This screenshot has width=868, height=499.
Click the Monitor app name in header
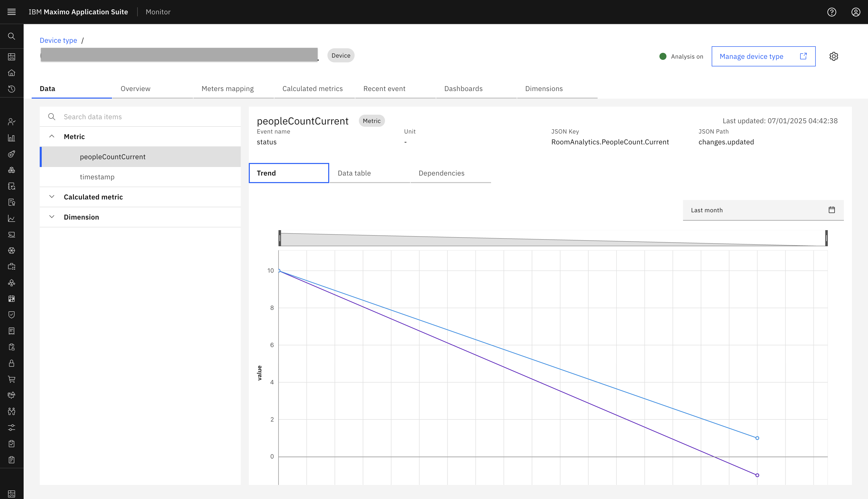pos(158,12)
